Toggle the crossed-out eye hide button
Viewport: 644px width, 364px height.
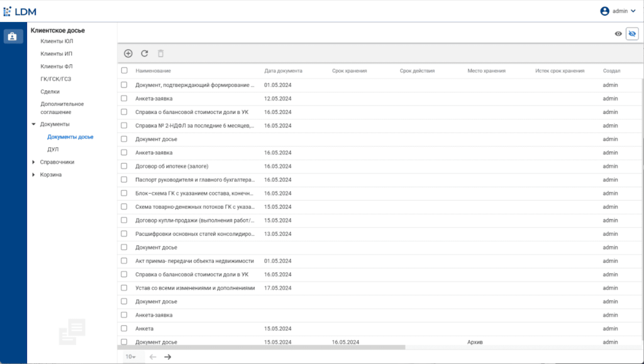[x=632, y=34]
